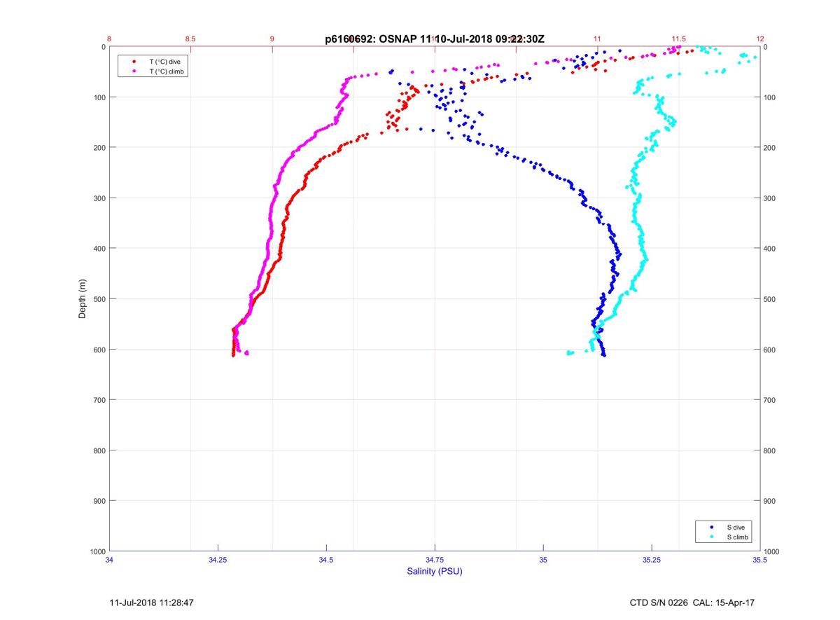
Task: Click the 800 tick on right depth axis
Action: click(771, 450)
